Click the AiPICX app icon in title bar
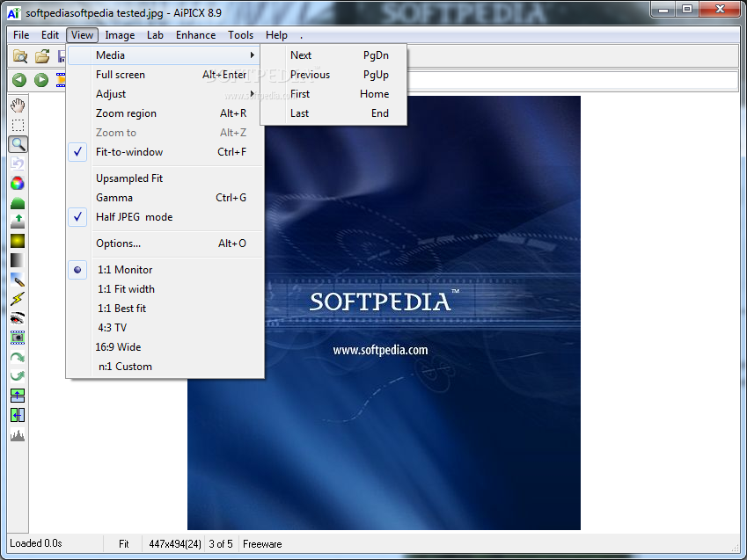Viewport: 747px width, 560px height. coord(14,13)
